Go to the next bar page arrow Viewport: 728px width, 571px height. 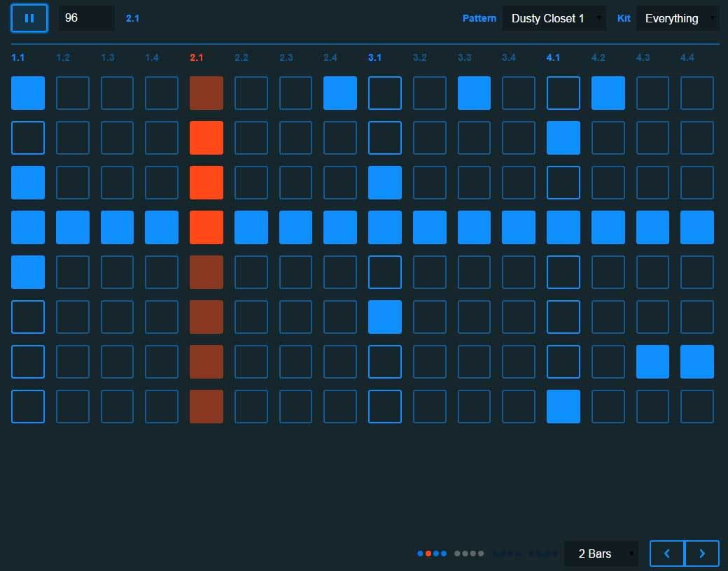pos(702,554)
